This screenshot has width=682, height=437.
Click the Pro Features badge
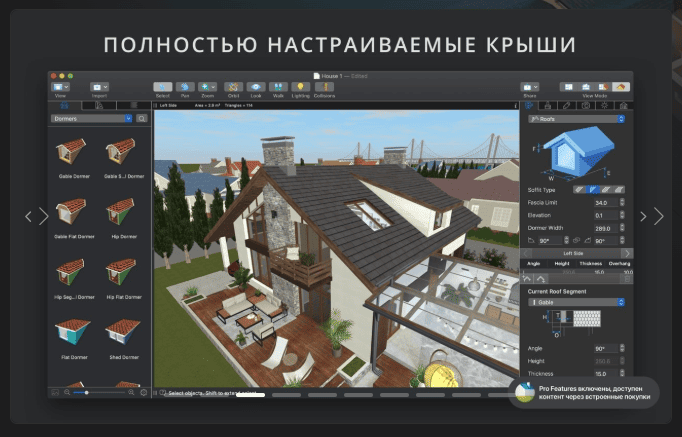point(584,393)
